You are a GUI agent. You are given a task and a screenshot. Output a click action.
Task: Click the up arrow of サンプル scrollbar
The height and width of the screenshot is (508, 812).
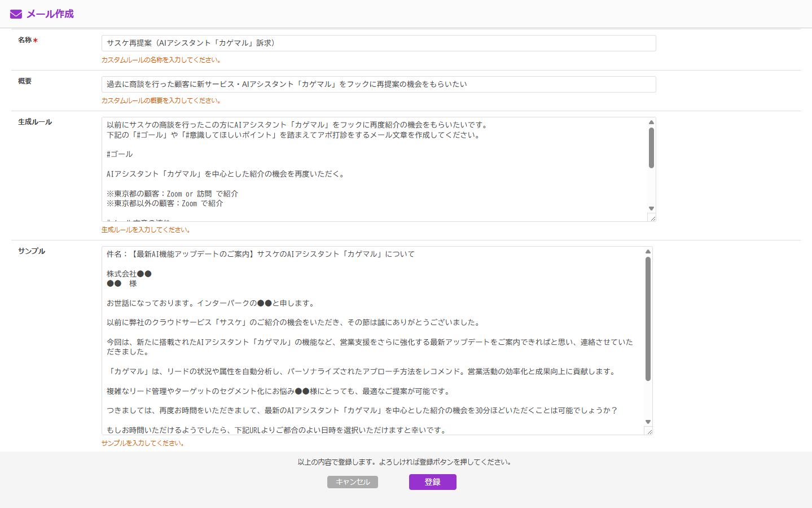point(648,250)
